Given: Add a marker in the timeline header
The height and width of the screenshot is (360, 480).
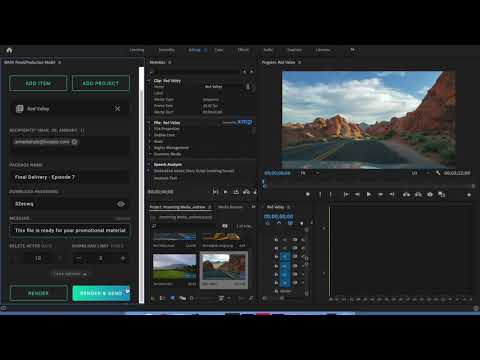Looking at the screenshot, I should pyautogui.click(x=302, y=223).
